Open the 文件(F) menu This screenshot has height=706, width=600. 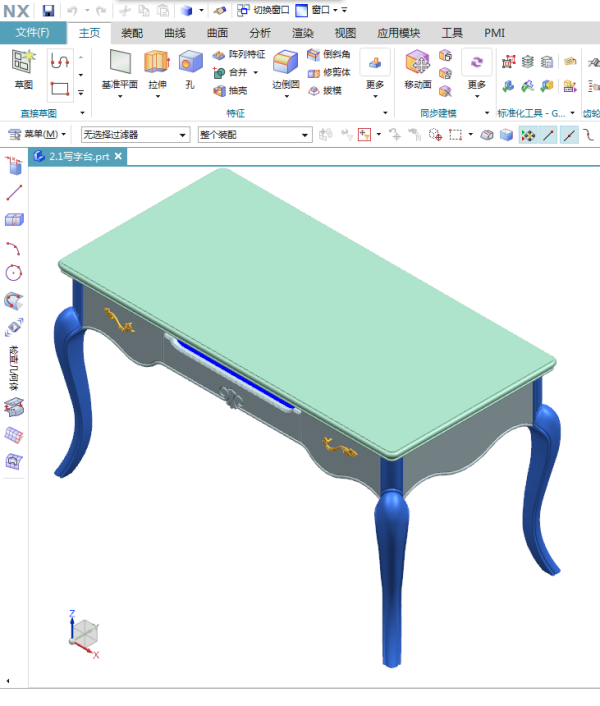[x=32, y=33]
